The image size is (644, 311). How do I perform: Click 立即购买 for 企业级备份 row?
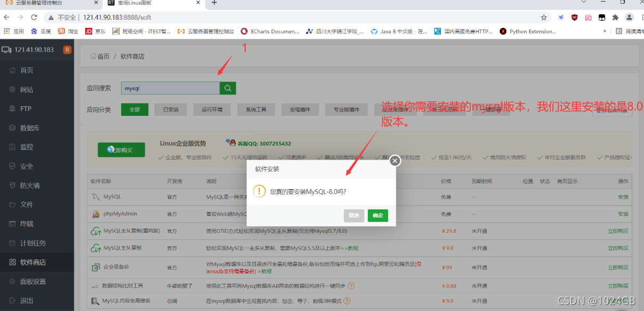coord(618,267)
